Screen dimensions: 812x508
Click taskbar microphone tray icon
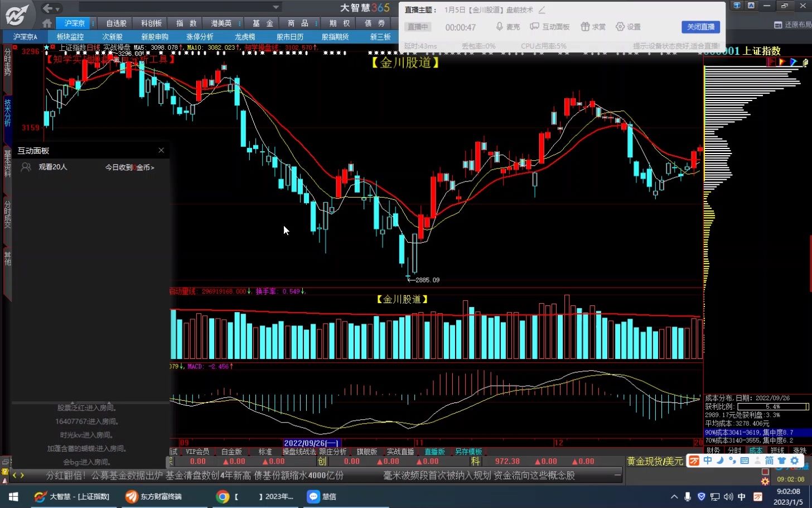(x=688, y=496)
